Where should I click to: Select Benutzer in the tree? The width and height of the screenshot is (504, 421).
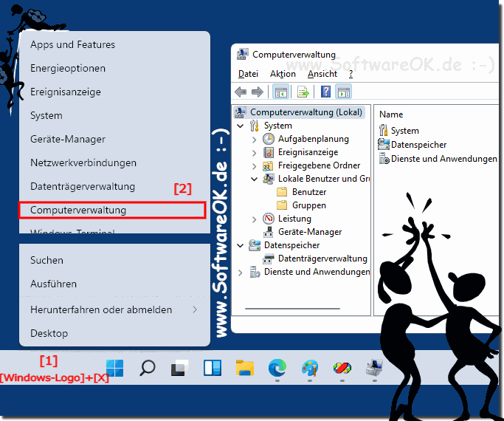(309, 192)
